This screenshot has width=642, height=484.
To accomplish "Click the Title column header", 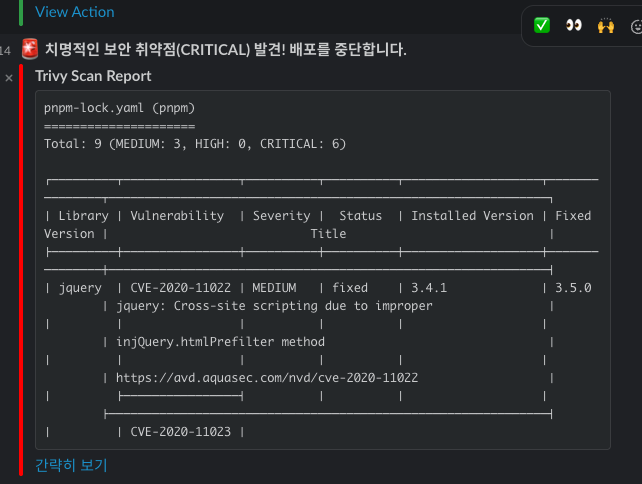I will 328,234.
